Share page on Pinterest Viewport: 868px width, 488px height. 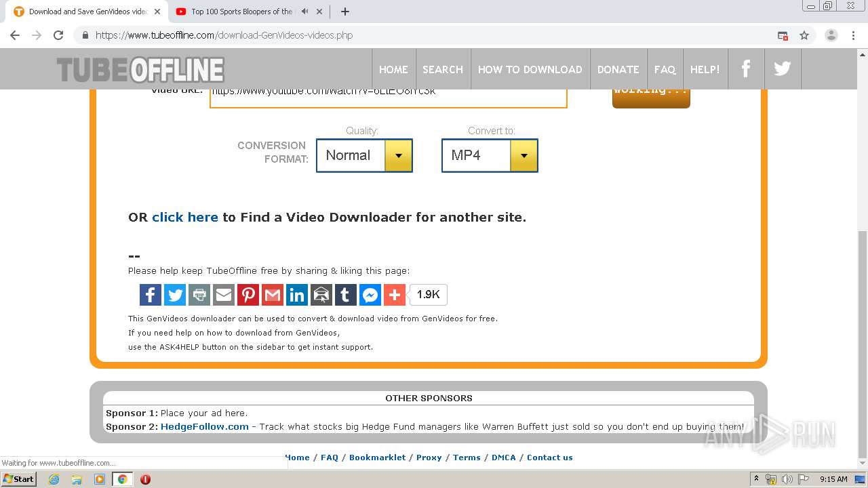(248, 295)
